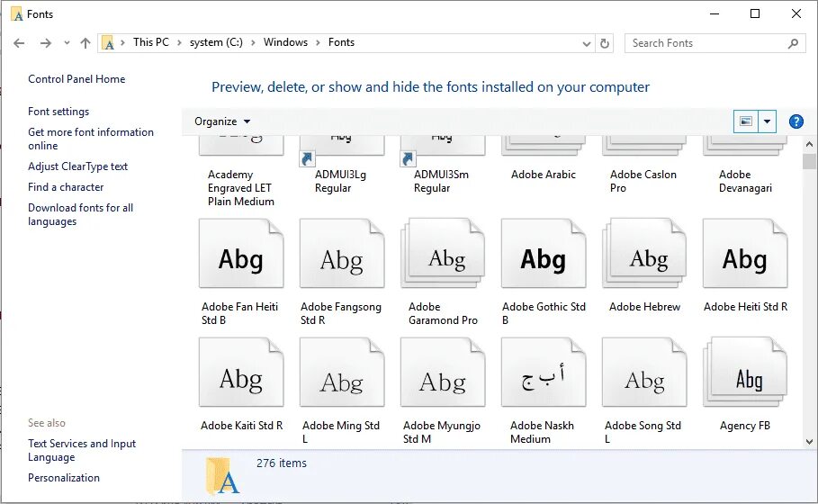This screenshot has height=504, width=818.
Task: Navigate to Windows folder in breadcrumb
Action: (285, 42)
